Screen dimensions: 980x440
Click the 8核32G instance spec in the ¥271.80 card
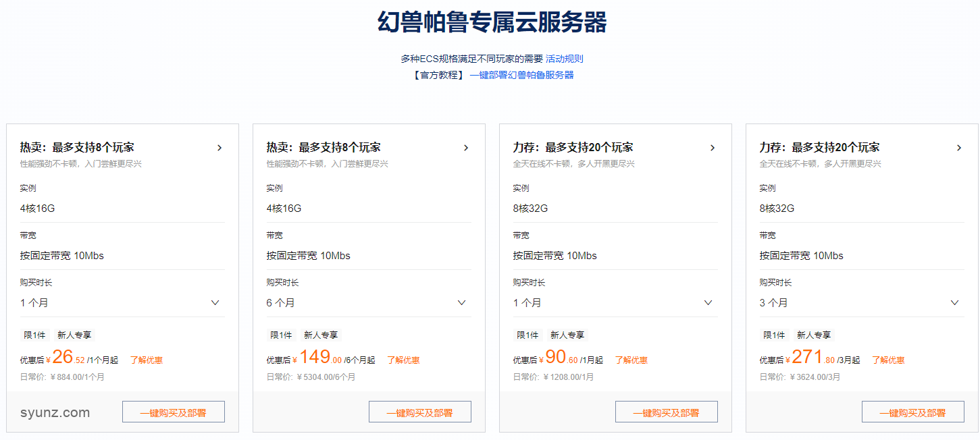777,209
